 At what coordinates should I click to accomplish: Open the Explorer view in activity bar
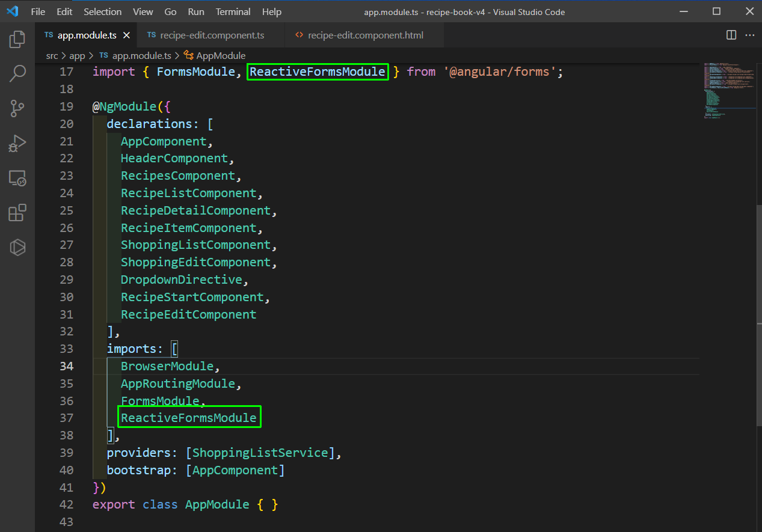click(x=17, y=40)
